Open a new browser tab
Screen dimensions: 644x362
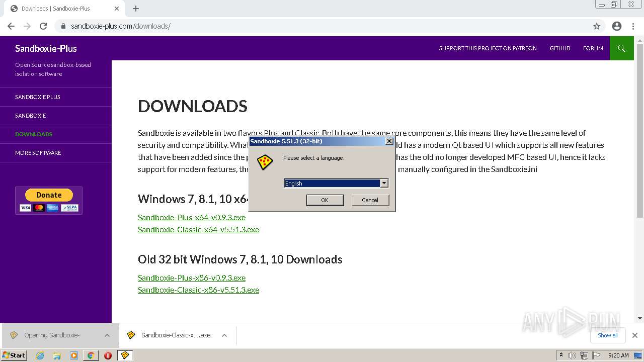coord(136,9)
